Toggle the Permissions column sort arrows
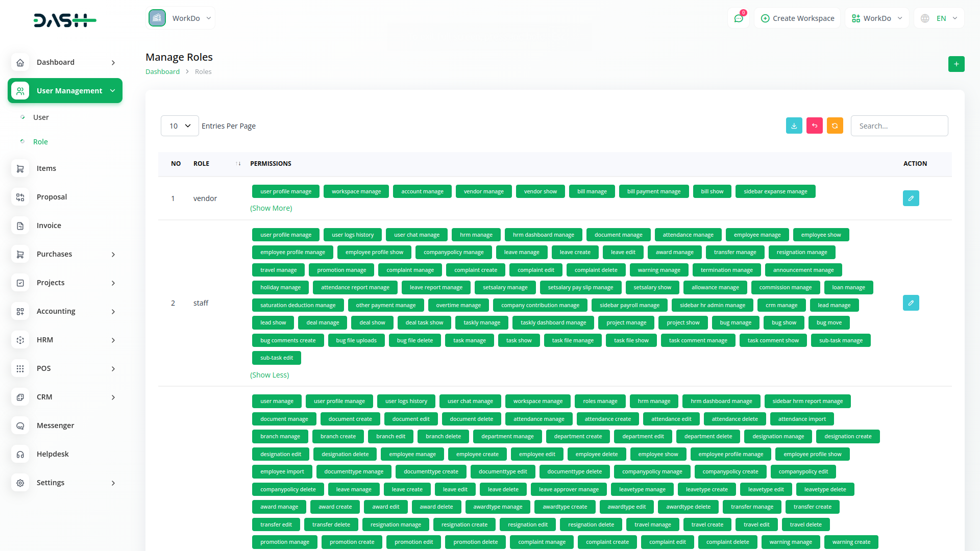The height and width of the screenshot is (551, 980). pos(238,164)
